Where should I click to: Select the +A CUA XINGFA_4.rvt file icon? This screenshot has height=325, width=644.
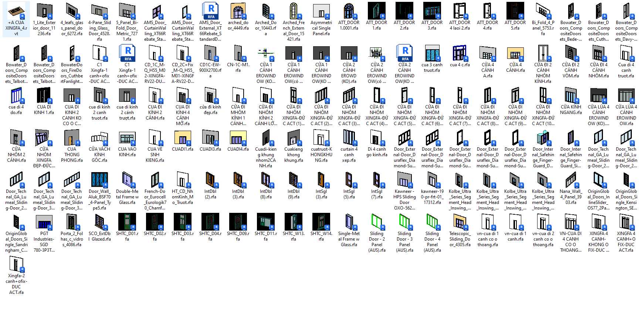(x=16, y=11)
